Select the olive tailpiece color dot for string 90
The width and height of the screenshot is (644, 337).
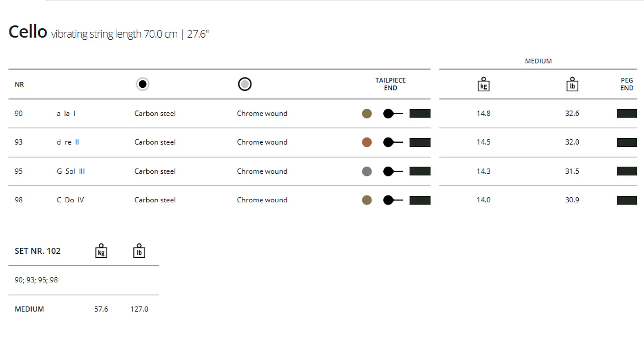[367, 114]
